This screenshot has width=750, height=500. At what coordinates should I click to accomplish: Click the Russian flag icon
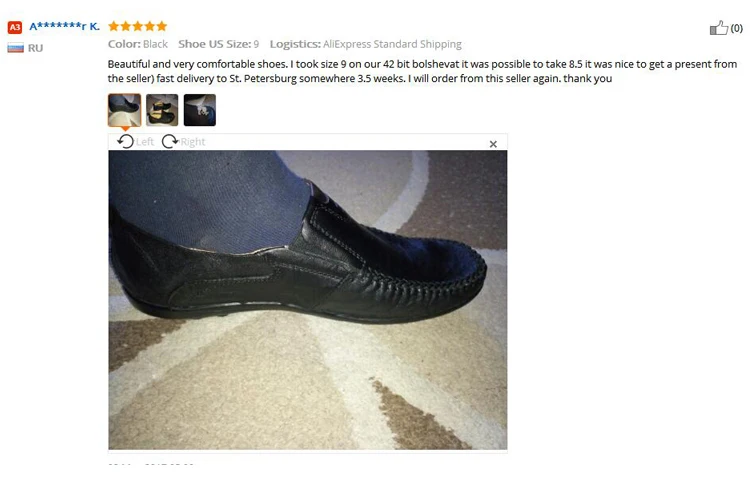pos(15,48)
